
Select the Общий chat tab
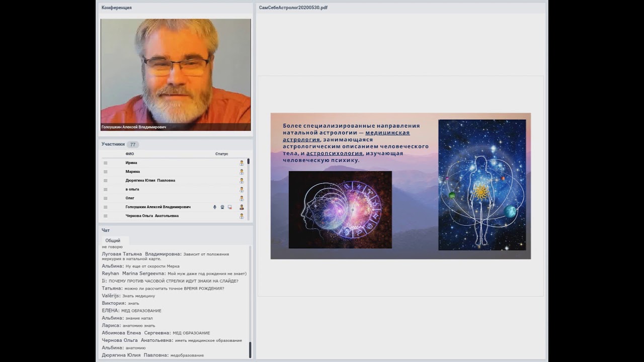[113, 240]
